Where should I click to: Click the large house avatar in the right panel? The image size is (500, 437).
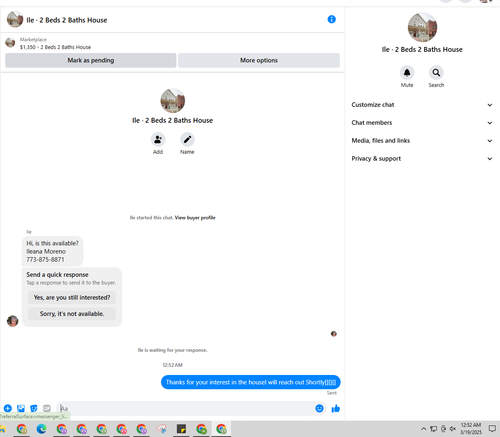[422, 27]
